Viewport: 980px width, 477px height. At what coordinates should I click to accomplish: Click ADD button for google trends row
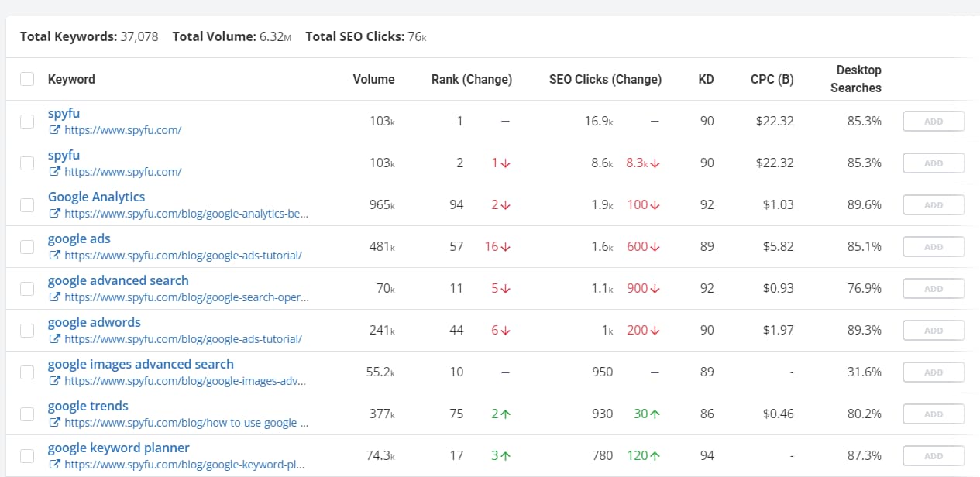934,414
